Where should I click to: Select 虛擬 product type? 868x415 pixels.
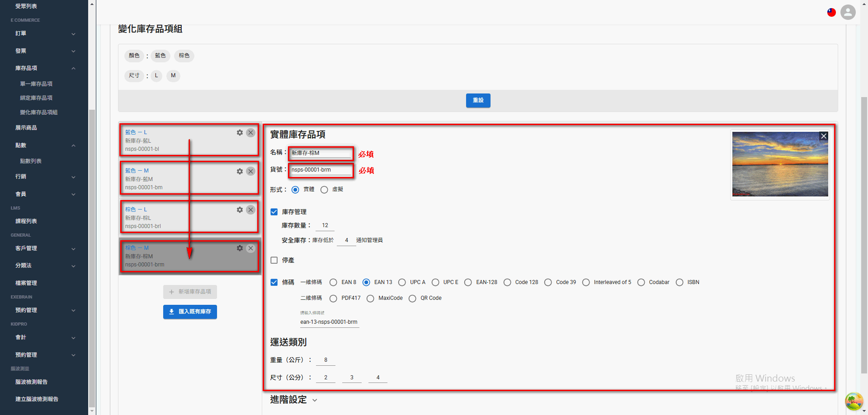pos(324,190)
